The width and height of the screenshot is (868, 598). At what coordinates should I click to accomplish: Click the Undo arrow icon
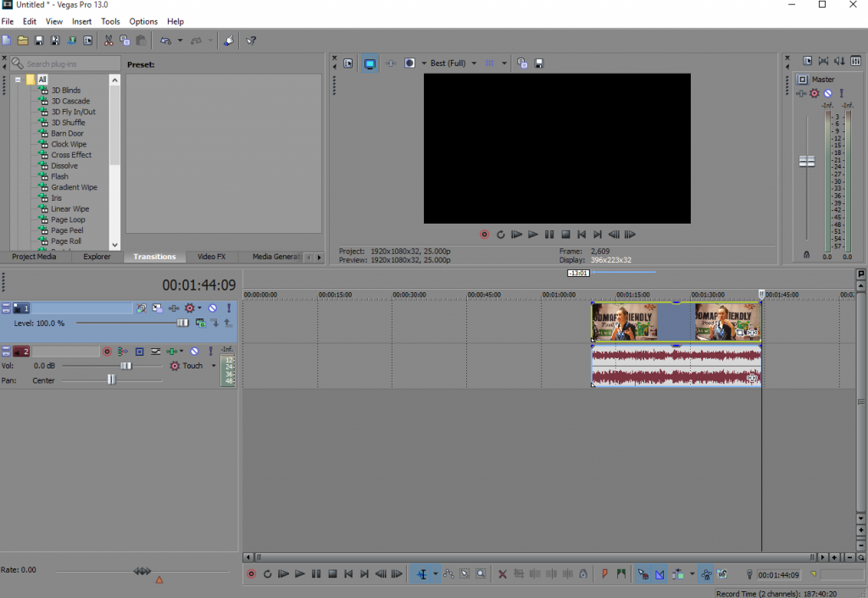[165, 41]
